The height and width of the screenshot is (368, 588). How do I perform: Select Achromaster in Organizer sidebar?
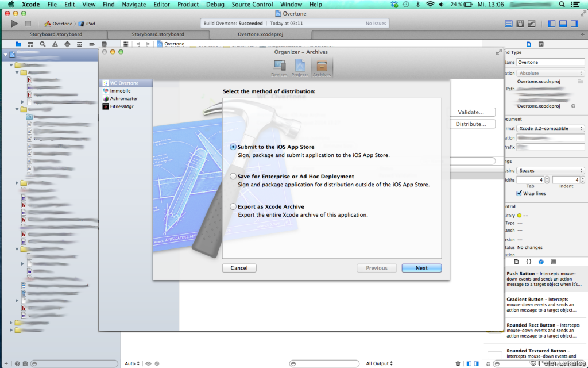[126, 99]
